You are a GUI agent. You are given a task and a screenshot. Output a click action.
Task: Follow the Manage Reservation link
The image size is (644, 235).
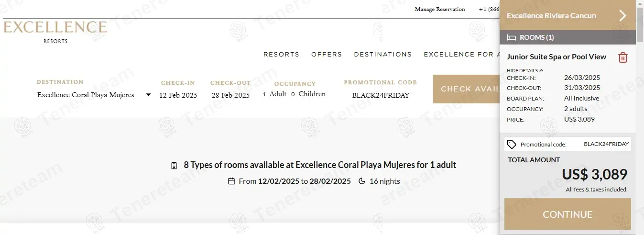click(440, 9)
